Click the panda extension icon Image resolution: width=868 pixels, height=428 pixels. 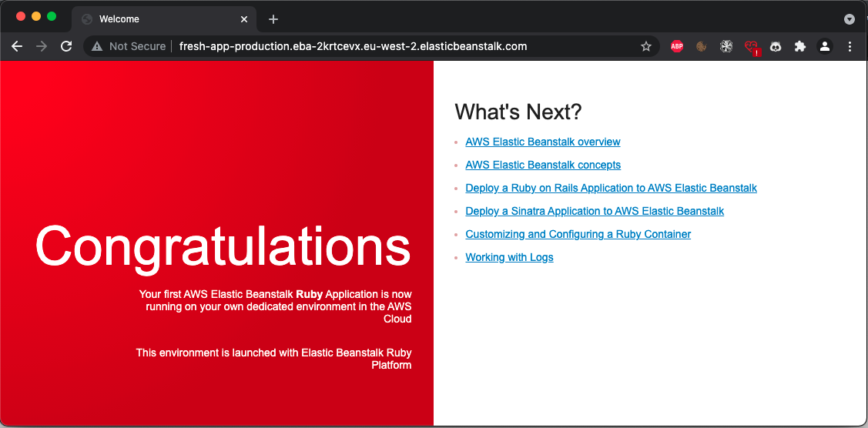coord(776,46)
